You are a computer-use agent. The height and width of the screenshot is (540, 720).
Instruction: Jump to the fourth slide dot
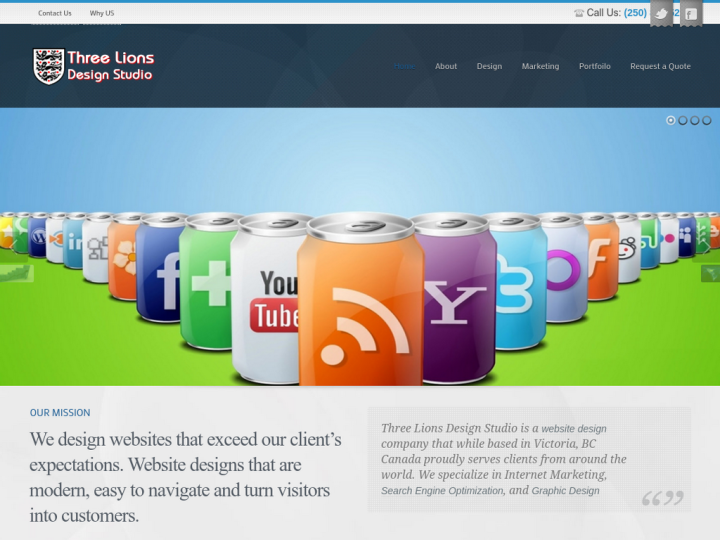point(707,120)
